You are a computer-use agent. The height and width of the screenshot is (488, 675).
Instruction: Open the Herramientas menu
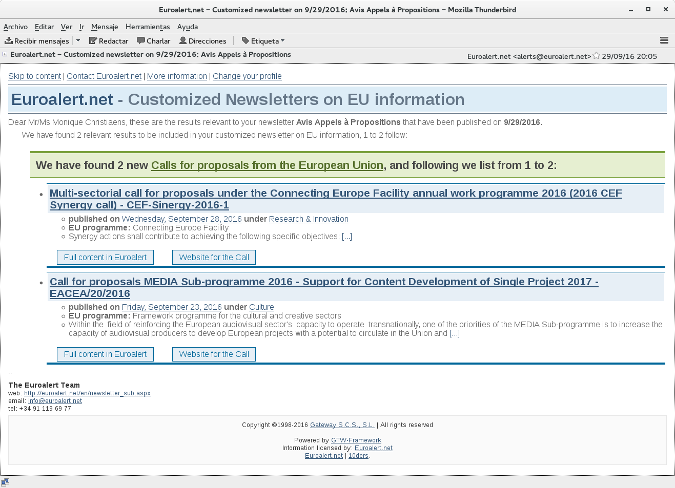tap(148, 27)
